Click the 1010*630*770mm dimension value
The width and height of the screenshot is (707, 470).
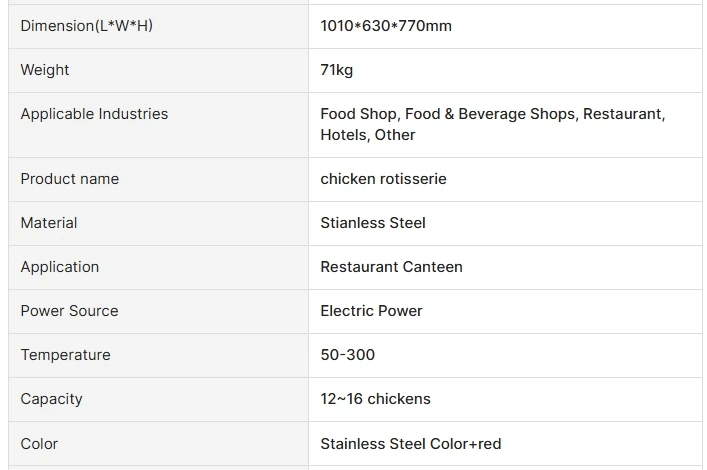pyautogui.click(x=386, y=26)
